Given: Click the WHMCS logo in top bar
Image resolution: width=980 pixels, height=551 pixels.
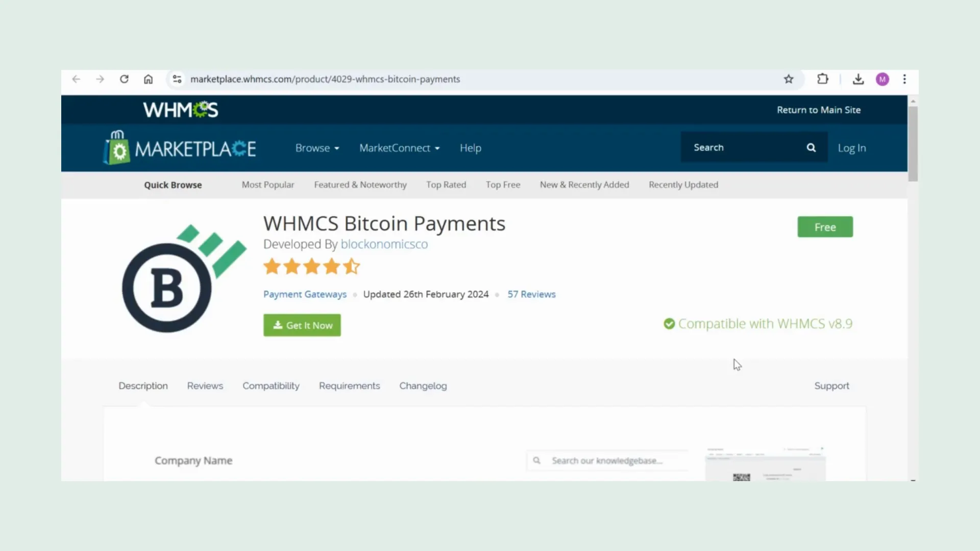Looking at the screenshot, I should point(181,110).
